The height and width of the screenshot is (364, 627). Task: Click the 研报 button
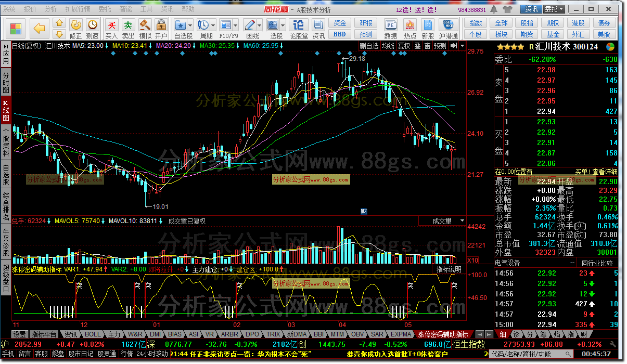(x=366, y=23)
